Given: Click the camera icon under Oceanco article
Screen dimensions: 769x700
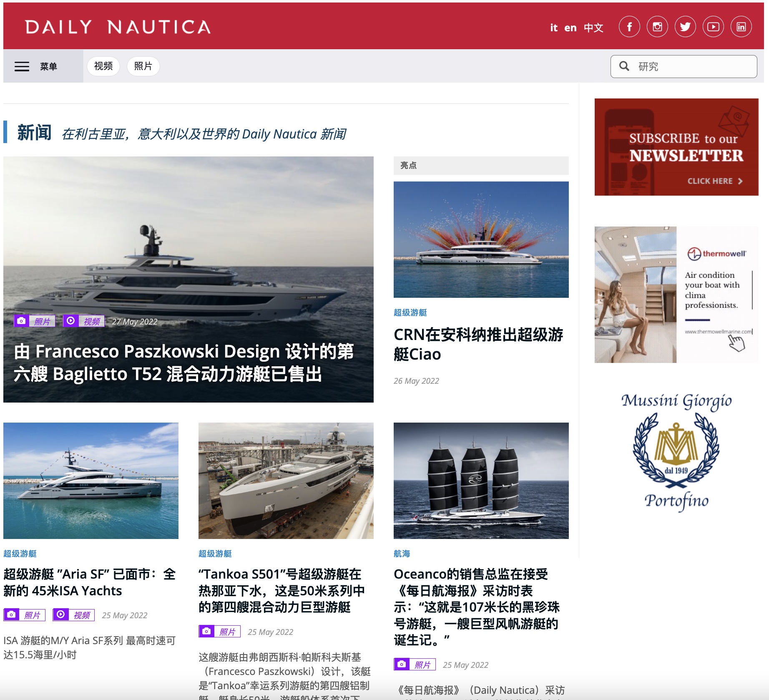Looking at the screenshot, I should point(402,664).
